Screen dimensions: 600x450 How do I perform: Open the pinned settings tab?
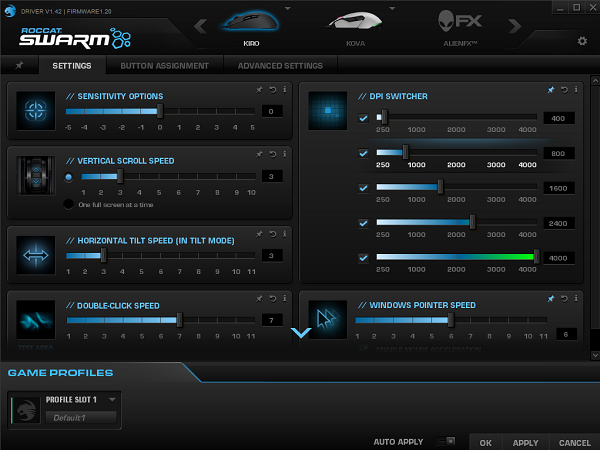pyautogui.click(x=19, y=65)
